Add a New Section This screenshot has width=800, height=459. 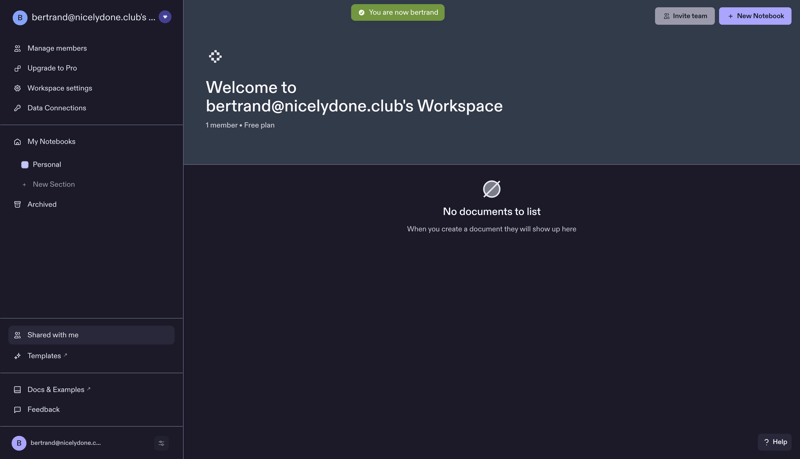[x=54, y=185]
